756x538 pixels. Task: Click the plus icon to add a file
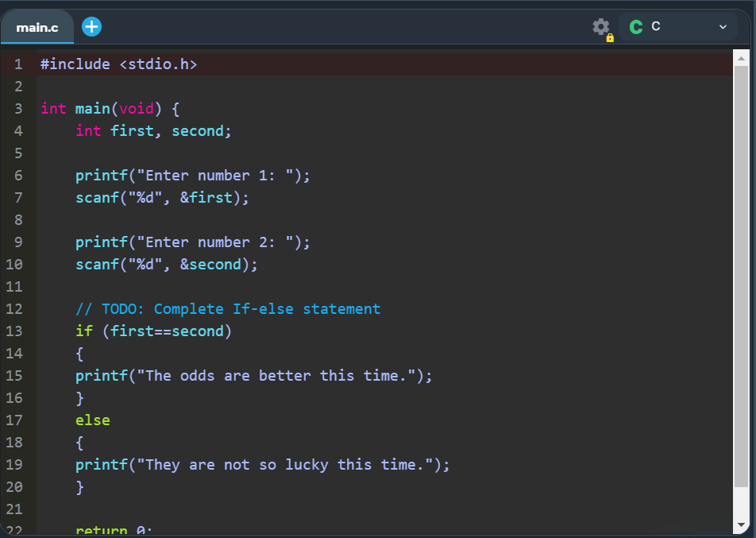[92, 27]
